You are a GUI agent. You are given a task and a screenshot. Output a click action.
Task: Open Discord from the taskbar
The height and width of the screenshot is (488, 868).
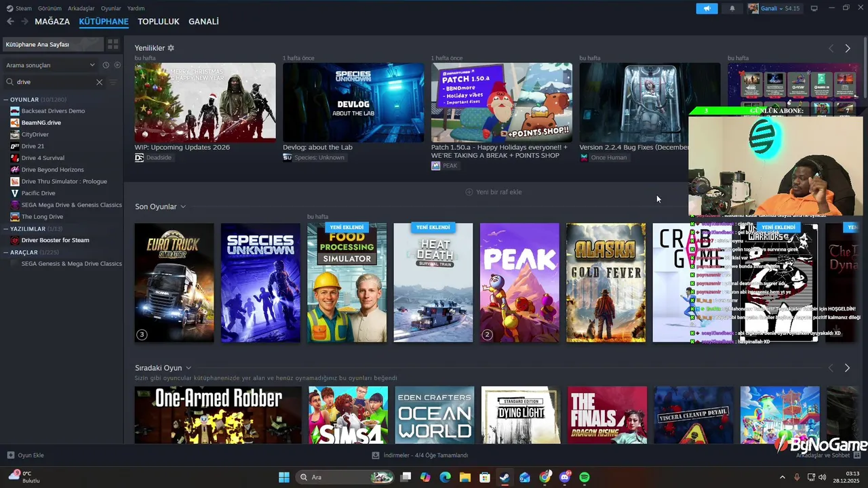[x=565, y=477]
